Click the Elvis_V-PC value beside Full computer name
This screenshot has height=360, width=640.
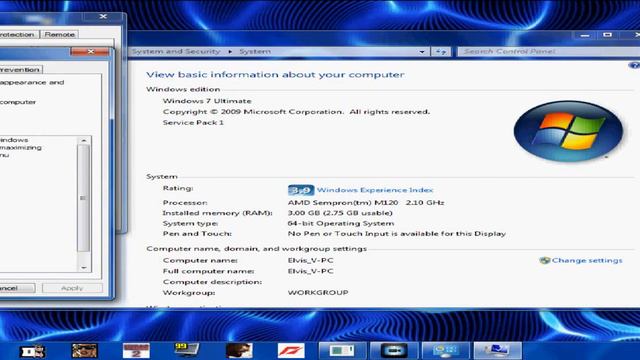310,271
